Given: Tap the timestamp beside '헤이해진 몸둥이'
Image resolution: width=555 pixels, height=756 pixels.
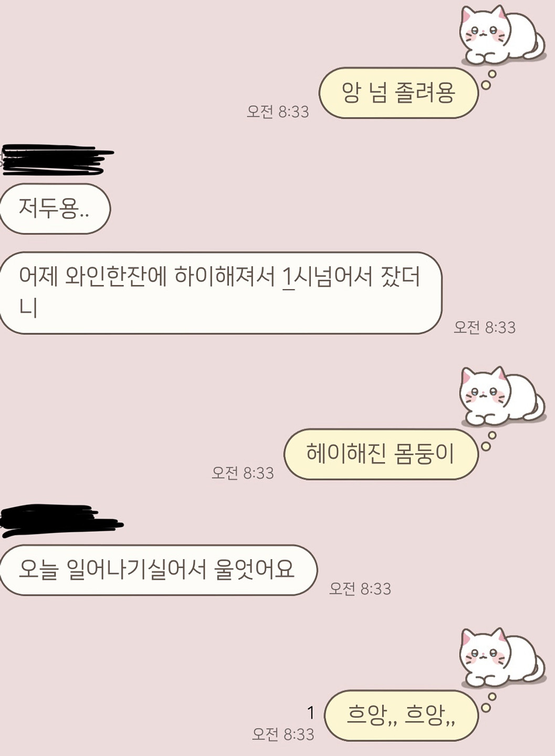Looking at the screenshot, I should click(x=243, y=472).
